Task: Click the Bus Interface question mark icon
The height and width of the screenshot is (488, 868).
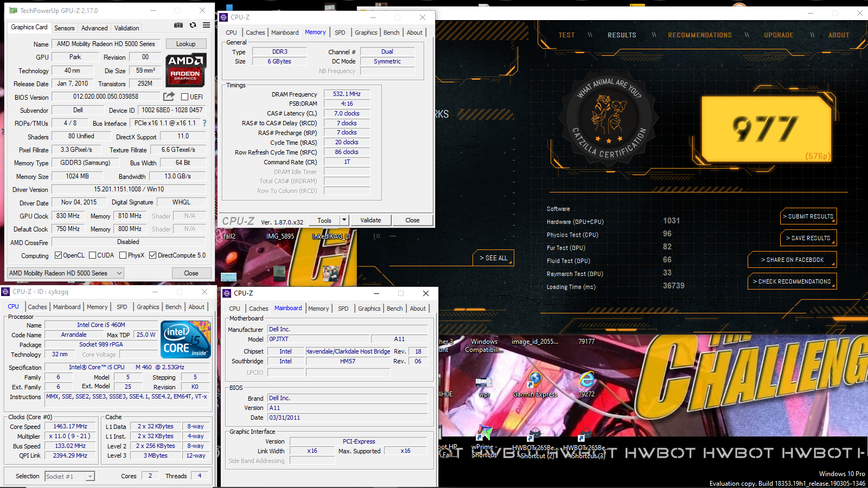Action: pyautogui.click(x=205, y=123)
